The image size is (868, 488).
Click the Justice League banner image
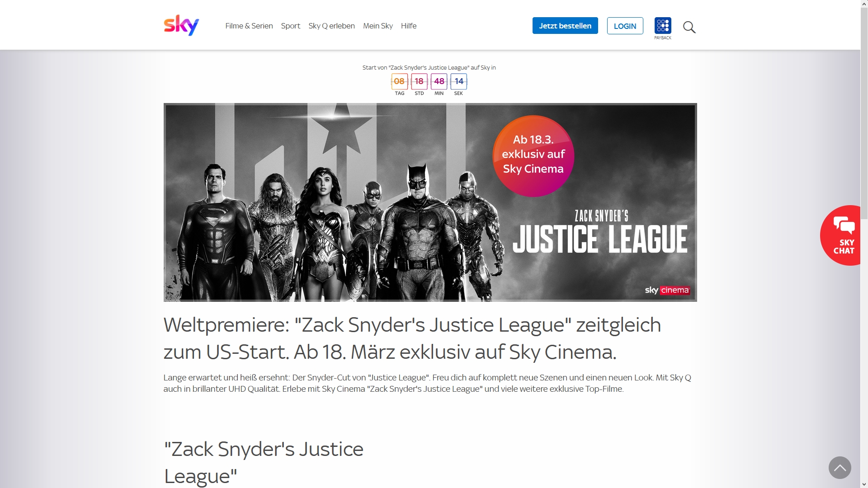(430, 202)
